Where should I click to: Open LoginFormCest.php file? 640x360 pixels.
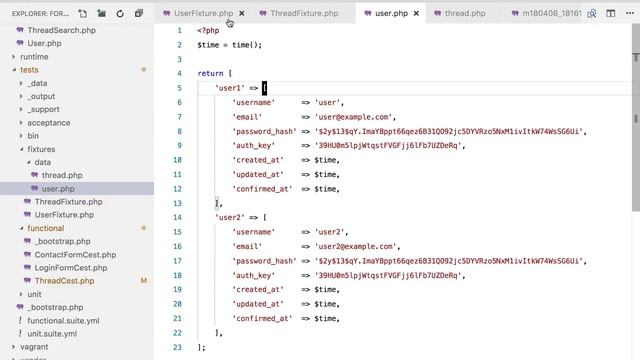pyautogui.click(x=71, y=268)
